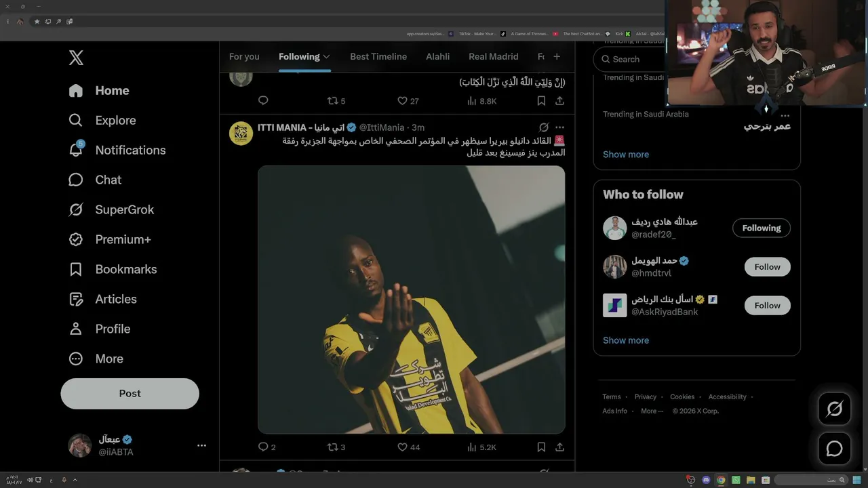The height and width of the screenshot is (488, 868).
Task: Open Articles from the sidebar
Action: 102,299
